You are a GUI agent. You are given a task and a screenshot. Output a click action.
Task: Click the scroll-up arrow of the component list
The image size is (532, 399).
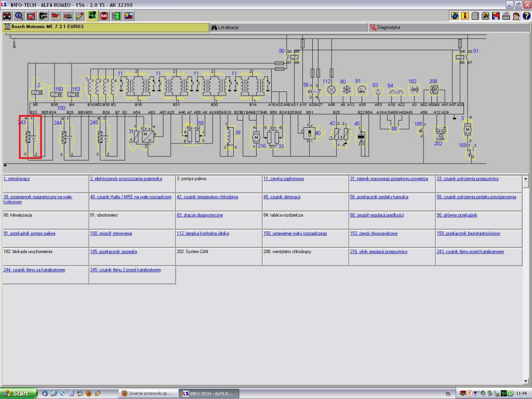pos(525,179)
